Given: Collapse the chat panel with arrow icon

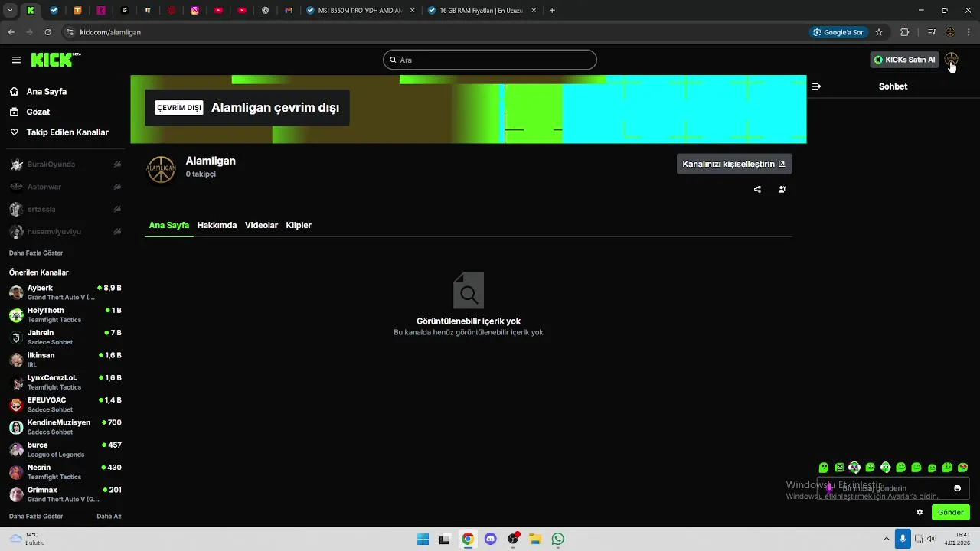Looking at the screenshot, I should 816,86.
